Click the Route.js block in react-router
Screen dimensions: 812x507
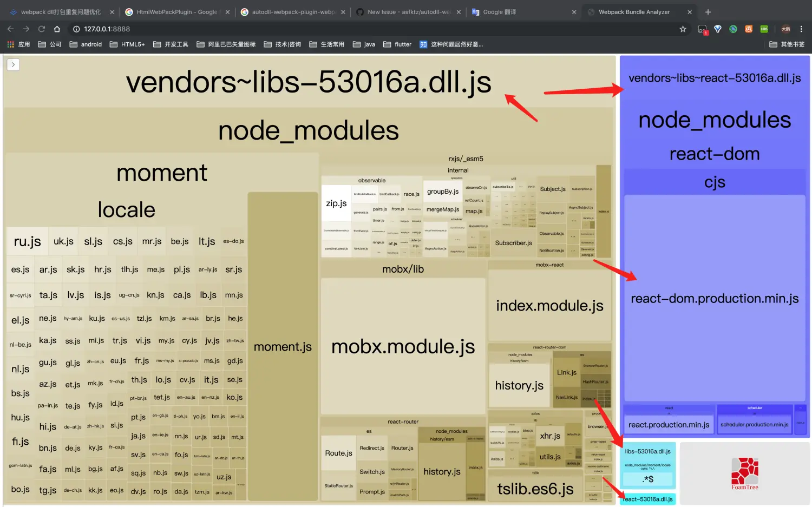(338, 453)
